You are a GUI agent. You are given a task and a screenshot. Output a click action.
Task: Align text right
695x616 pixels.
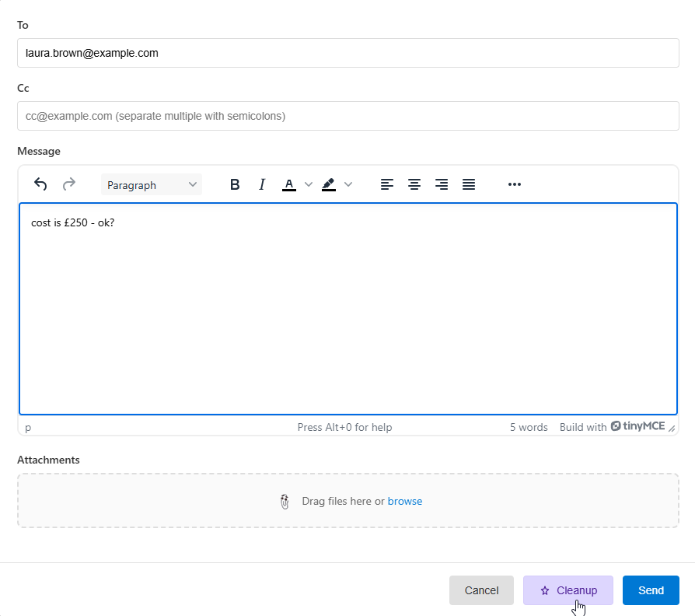point(442,184)
